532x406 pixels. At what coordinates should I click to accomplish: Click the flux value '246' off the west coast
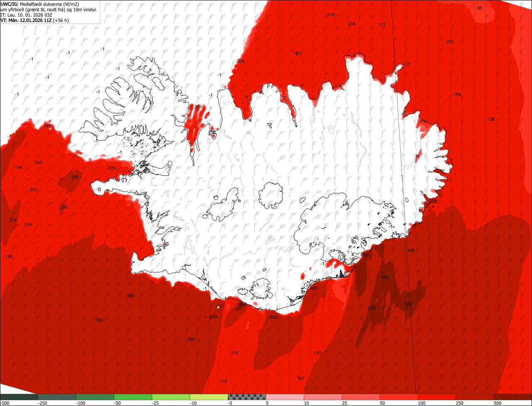(47, 126)
